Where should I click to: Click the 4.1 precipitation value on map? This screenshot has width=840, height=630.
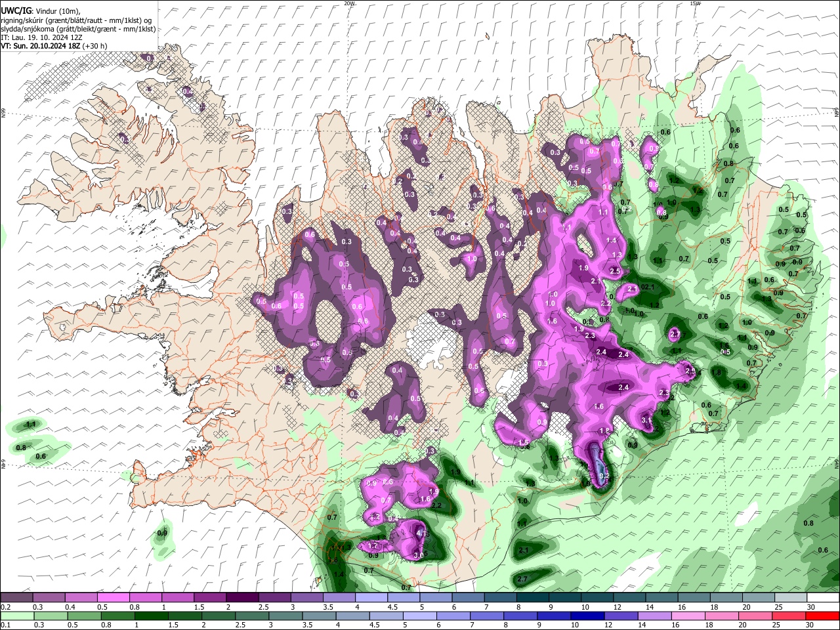422,534
